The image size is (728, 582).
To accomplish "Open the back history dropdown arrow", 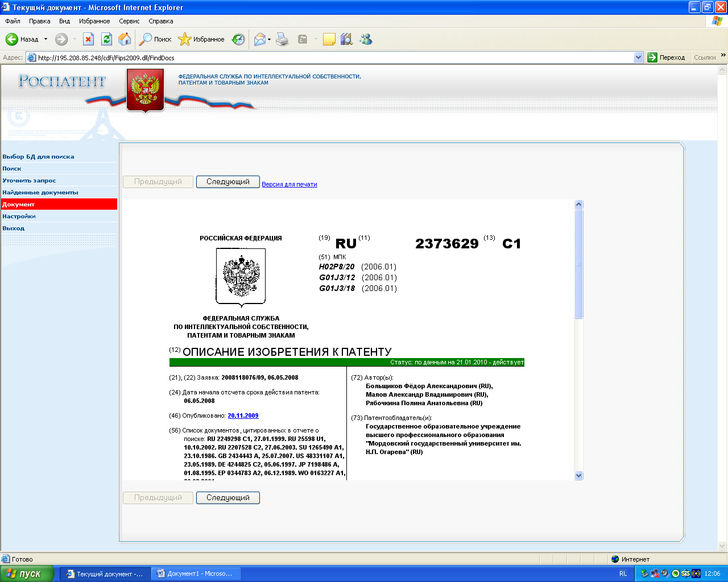I will 46,39.
